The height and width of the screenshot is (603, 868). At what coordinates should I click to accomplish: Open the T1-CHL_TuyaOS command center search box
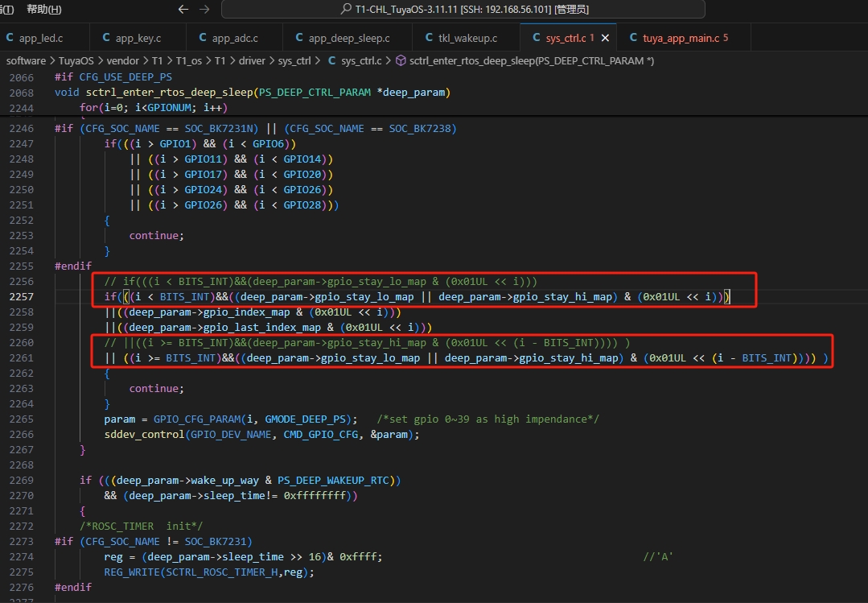463,10
